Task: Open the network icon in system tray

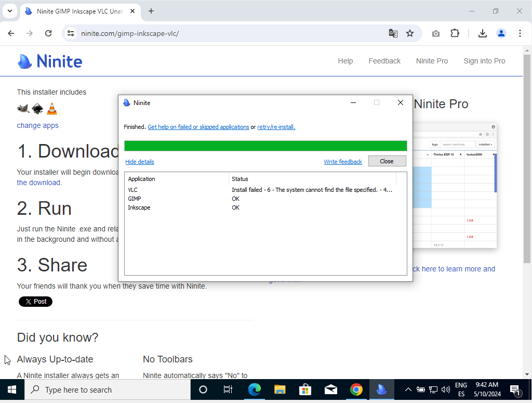Action: [x=433, y=390]
